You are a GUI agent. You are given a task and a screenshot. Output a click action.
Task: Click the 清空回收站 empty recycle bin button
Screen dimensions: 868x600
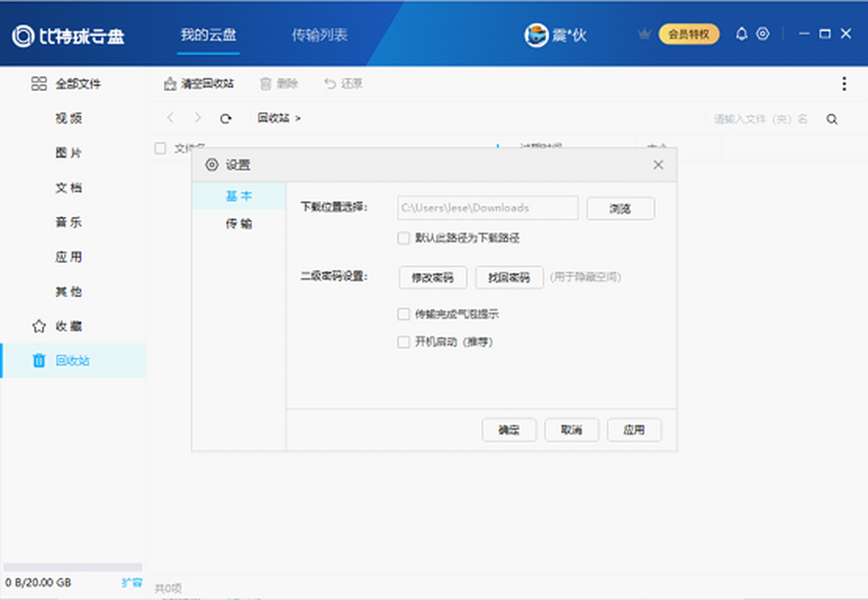199,84
